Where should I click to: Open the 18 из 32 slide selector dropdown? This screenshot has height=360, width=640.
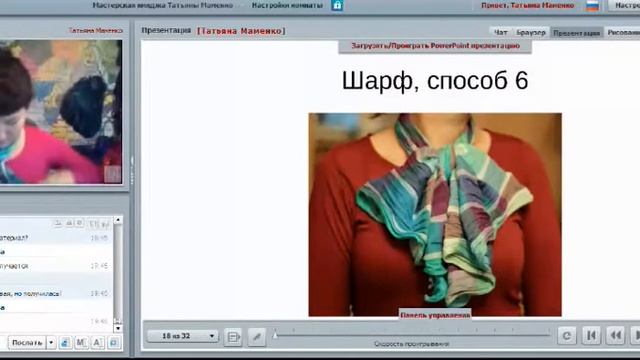(182, 336)
